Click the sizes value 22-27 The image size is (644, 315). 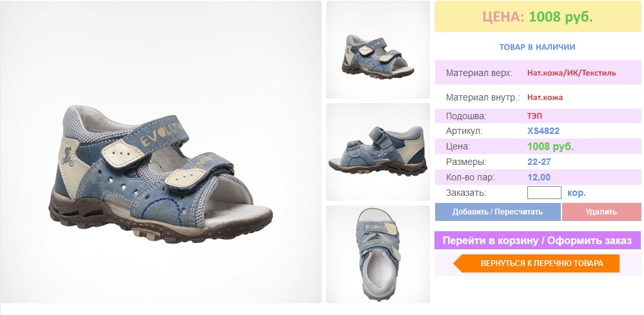click(540, 162)
